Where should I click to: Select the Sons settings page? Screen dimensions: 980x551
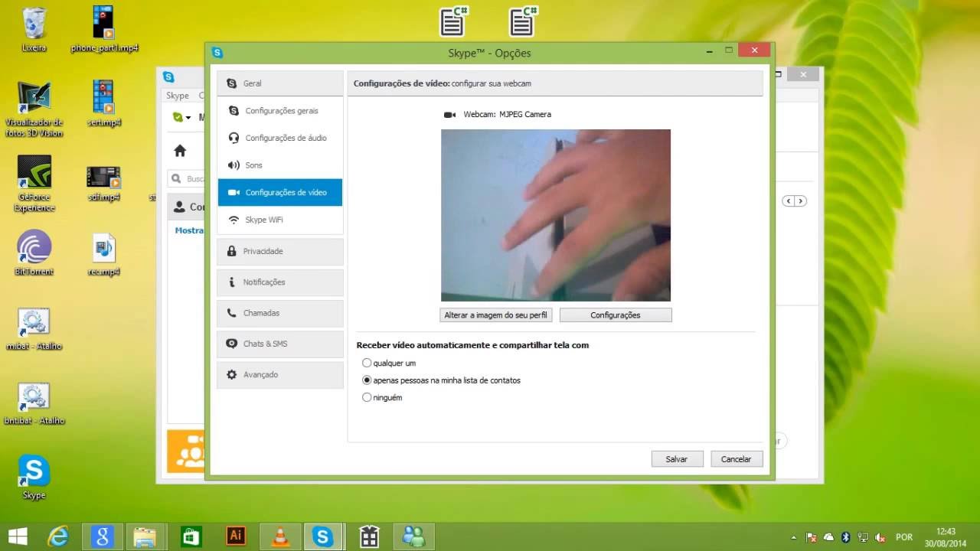280,165
